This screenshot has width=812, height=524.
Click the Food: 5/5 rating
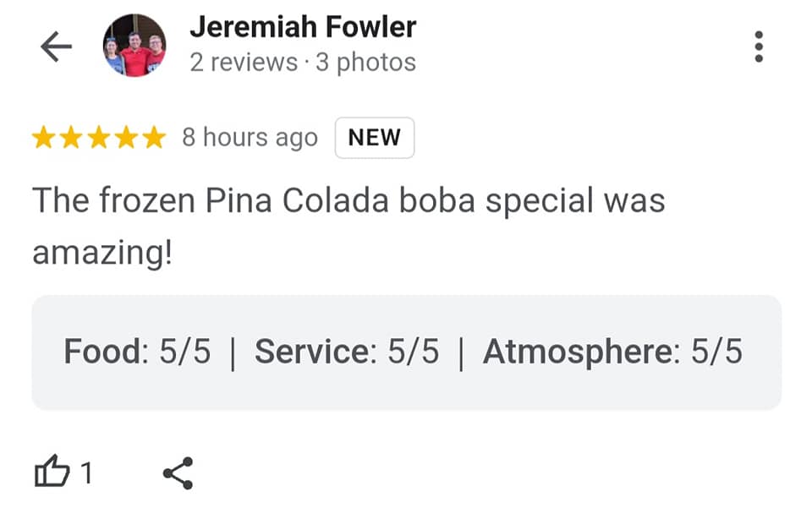(137, 352)
